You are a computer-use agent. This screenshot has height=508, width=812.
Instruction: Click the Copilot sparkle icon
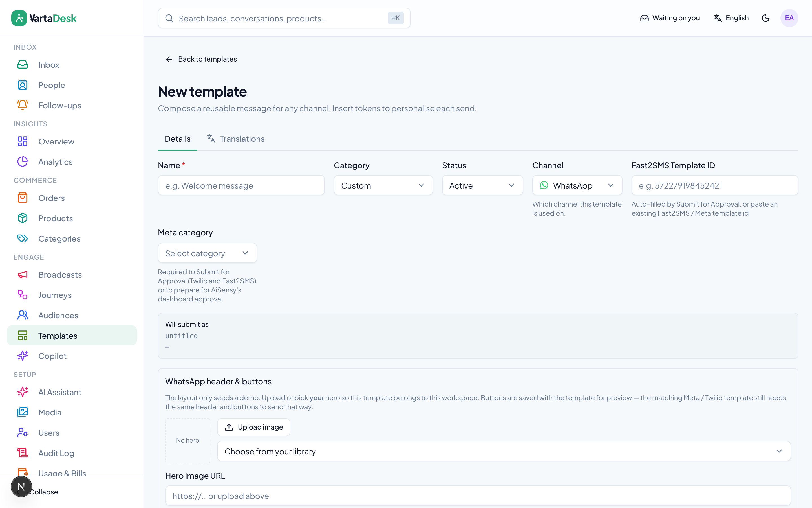pos(23,356)
